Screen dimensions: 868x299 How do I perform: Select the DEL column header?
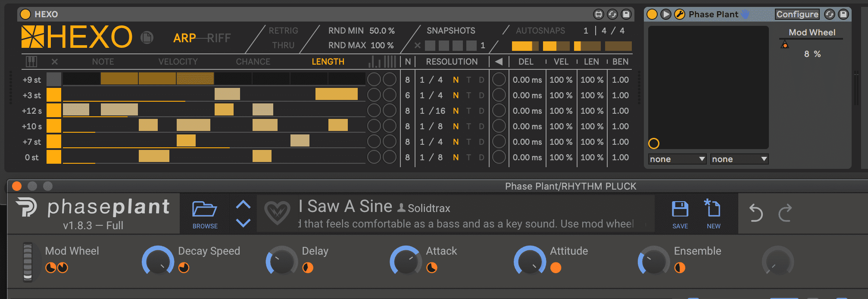(x=526, y=62)
